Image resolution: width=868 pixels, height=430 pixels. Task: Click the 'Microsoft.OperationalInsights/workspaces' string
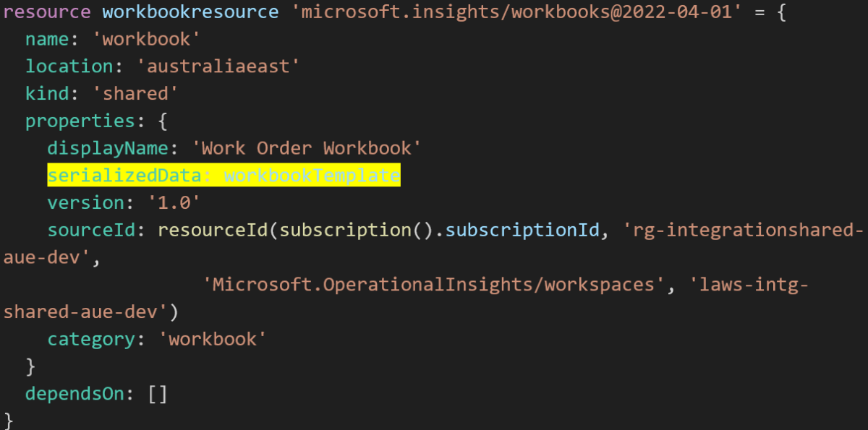(434, 285)
